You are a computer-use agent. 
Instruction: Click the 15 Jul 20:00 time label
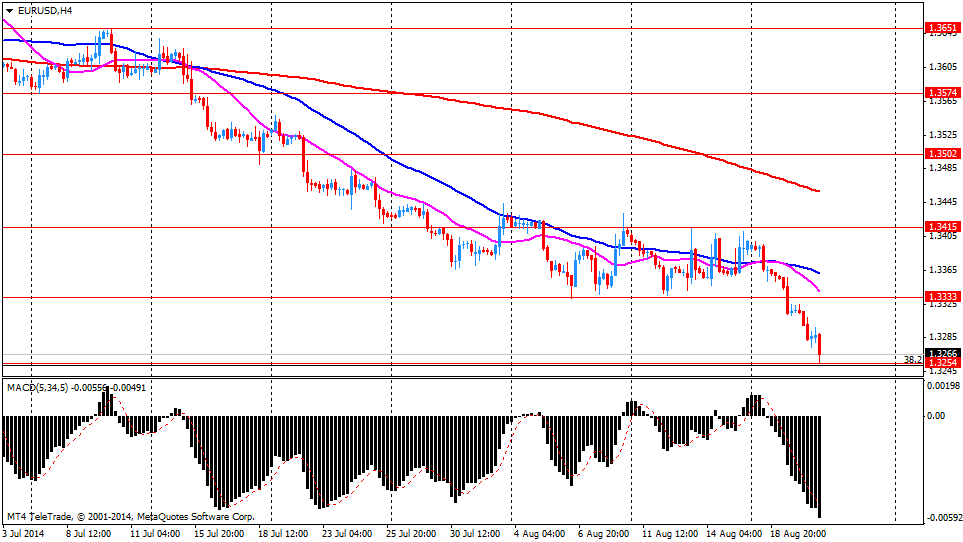click(x=219, y=533)
